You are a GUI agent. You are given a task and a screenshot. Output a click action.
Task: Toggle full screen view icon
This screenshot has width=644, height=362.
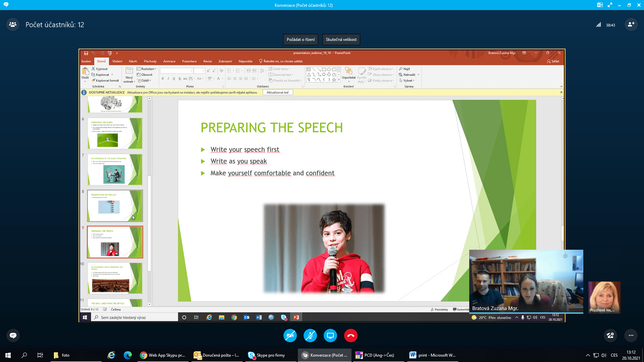[610, 5]
